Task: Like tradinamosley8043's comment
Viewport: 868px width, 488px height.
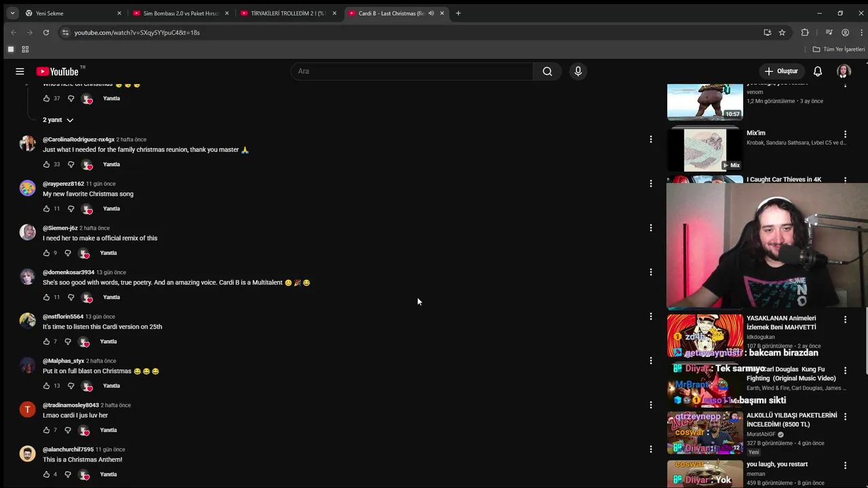Action: coord(46,430)
